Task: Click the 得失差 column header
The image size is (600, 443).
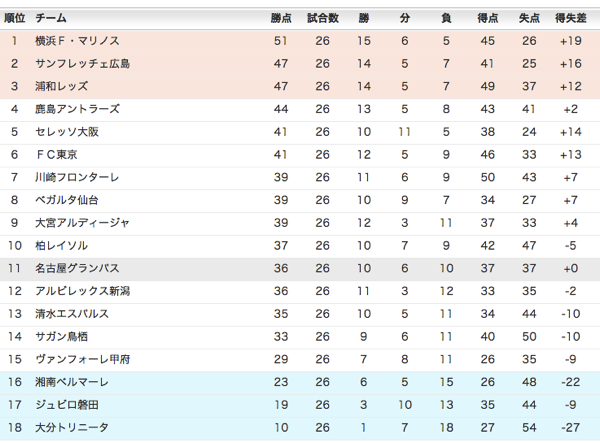Action: point(571,18)
